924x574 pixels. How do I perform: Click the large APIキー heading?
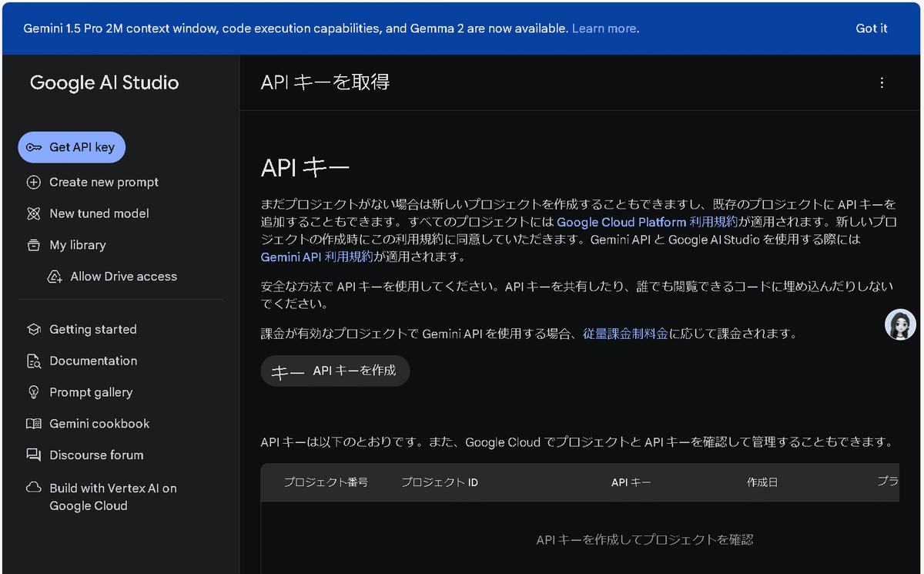pos(305,168)
